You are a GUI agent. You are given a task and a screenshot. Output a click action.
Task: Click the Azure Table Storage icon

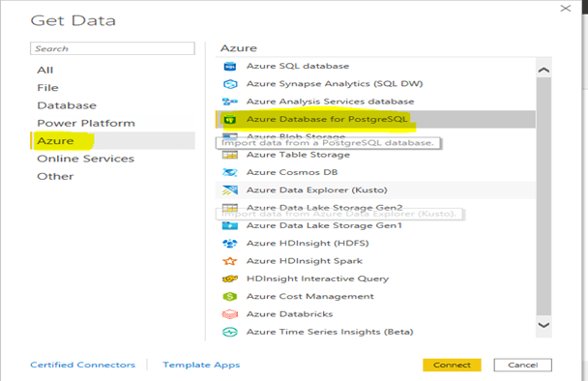(x=230, y=155)
